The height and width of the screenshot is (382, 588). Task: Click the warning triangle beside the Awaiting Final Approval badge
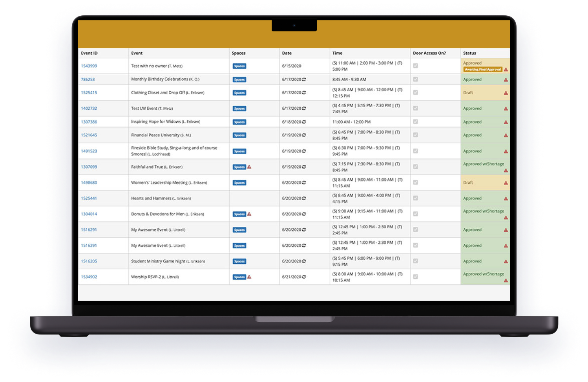pos(506,69)
